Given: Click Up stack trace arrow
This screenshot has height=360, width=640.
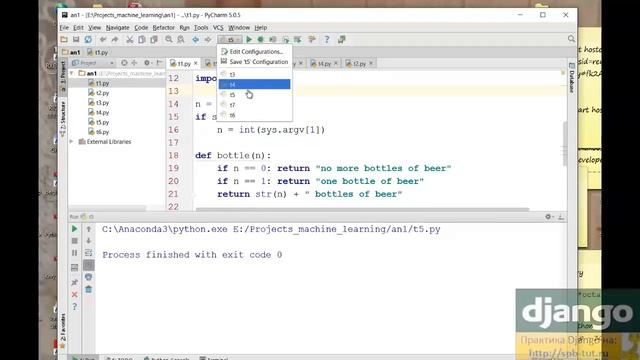Looking at the screenshot, I should click(x=89, y=229).
